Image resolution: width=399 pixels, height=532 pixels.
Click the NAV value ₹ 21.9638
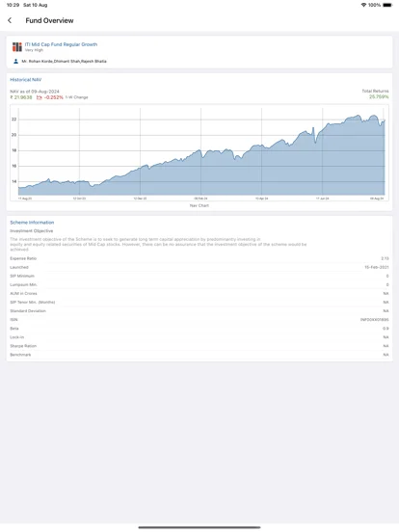[21, 97]
